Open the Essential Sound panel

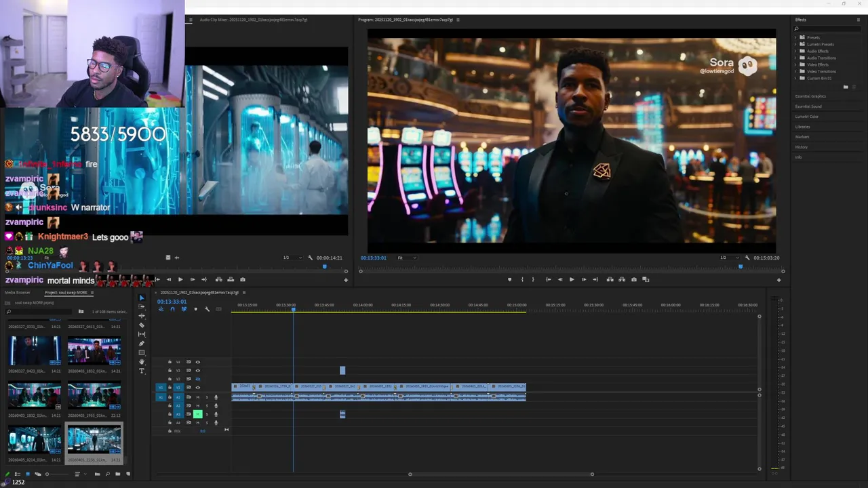(808, 106)
